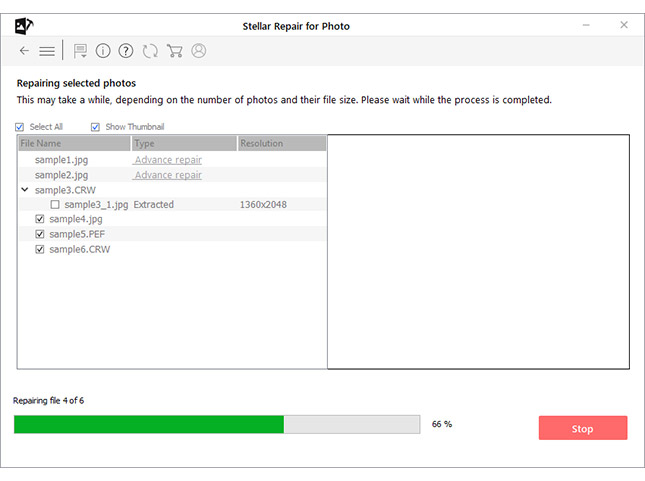The height and width of the screenshot is (481, 645).
Task: Click Advance repair link for sample2.jpg
Action: pos(168,175)
